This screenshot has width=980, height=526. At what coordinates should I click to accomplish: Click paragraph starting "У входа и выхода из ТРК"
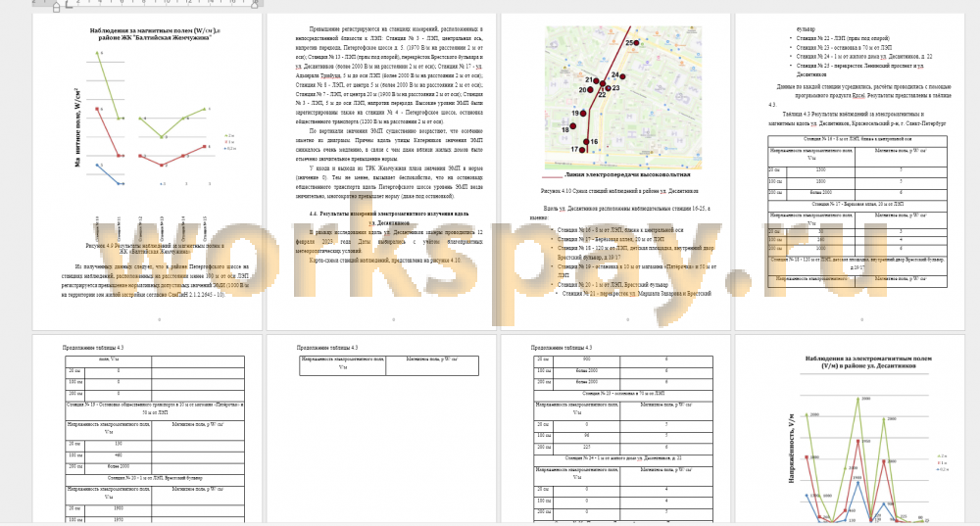click(x=389, y=182)
